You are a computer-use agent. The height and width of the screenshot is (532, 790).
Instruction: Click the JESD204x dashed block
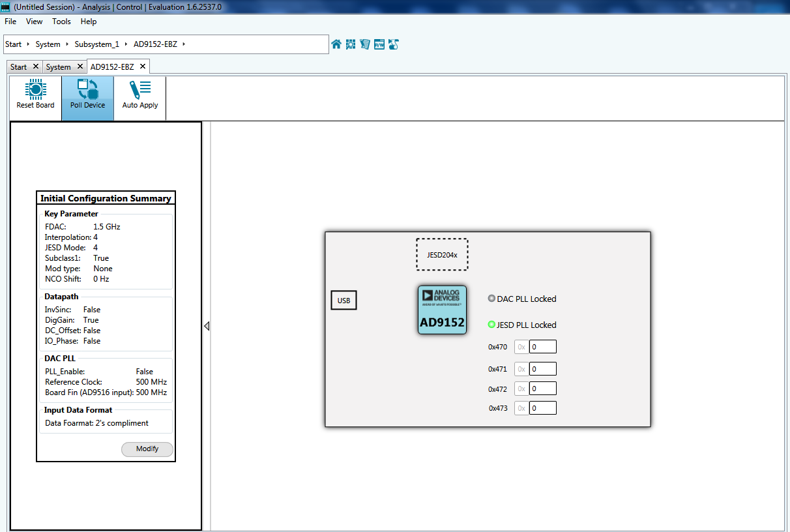coord(442,254)
